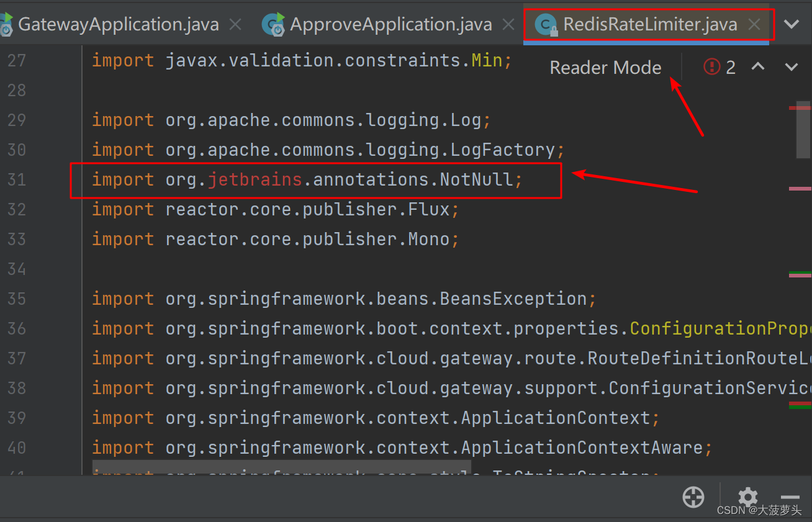The image size is (812, 522).
Task: Click the RedisRateLimiter class file icon
Action: coord(545,25)
